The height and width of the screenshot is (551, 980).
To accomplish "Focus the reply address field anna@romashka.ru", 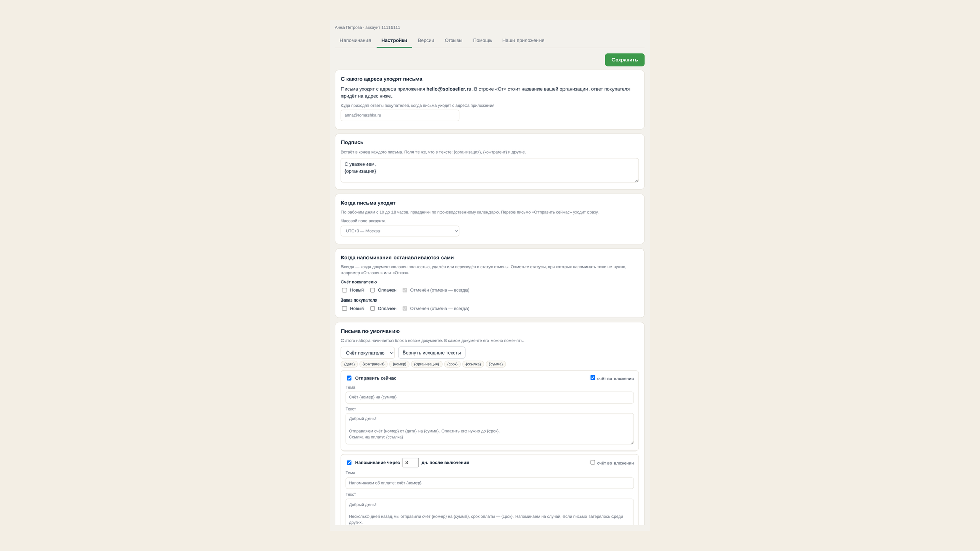I will [x=400, y=115].
